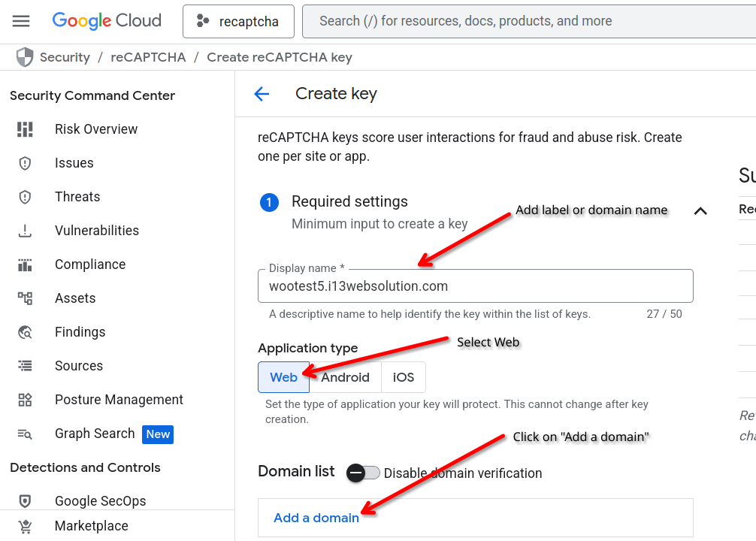Click the Required settings heading

point(349,201)
